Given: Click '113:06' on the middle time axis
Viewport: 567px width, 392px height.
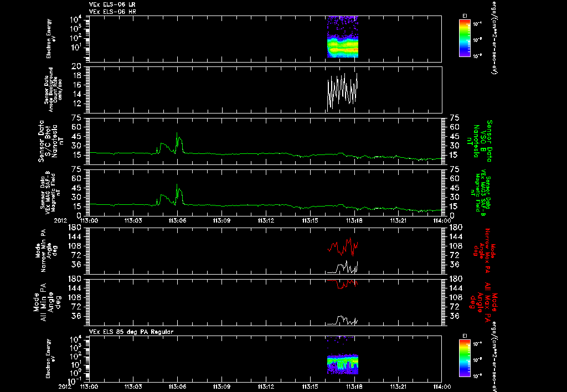Looking at the screenshot, I should (x=177, y=220).
